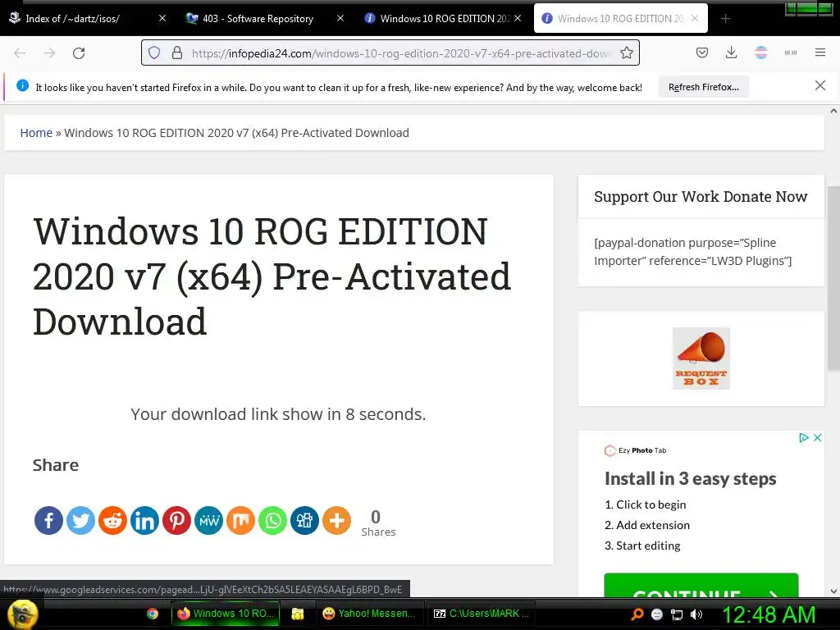Viewport: 840px width, 630px height.
Task: Open the striped flag extension icon
Action: tap(760, 52)
